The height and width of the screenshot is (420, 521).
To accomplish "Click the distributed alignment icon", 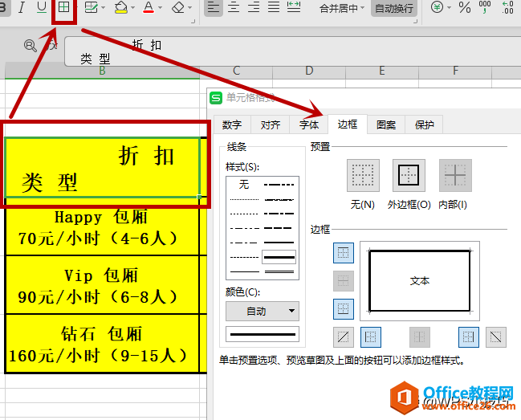I will coord(294,7).
